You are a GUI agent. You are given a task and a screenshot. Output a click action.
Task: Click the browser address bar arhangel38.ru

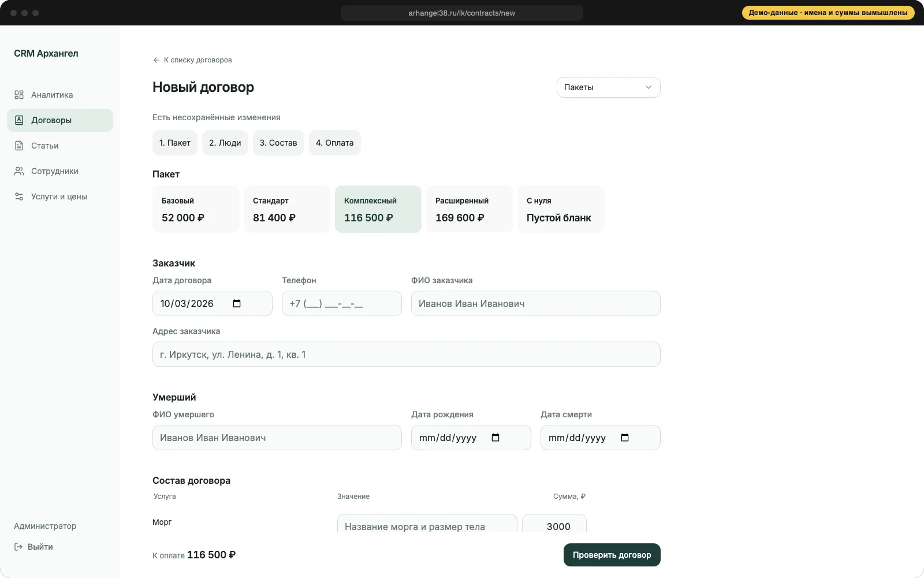462,13
